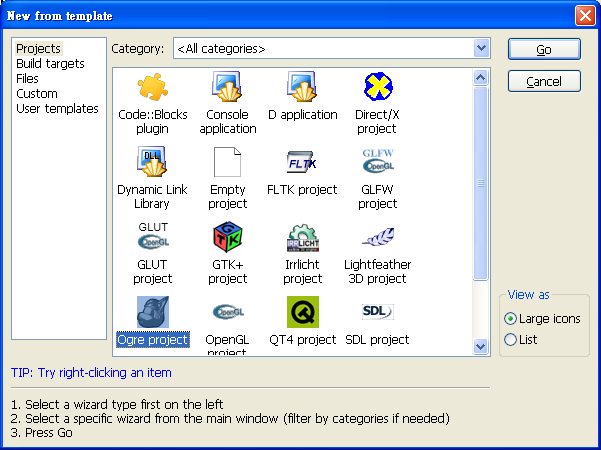Click the SDL project label
The height and width of the screenshot is (450, 601).
click(377, 340)
